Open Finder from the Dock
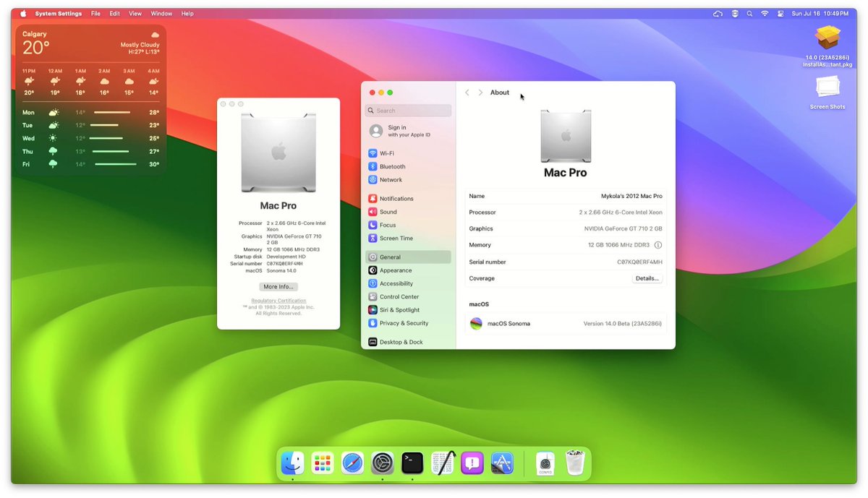 292,463
